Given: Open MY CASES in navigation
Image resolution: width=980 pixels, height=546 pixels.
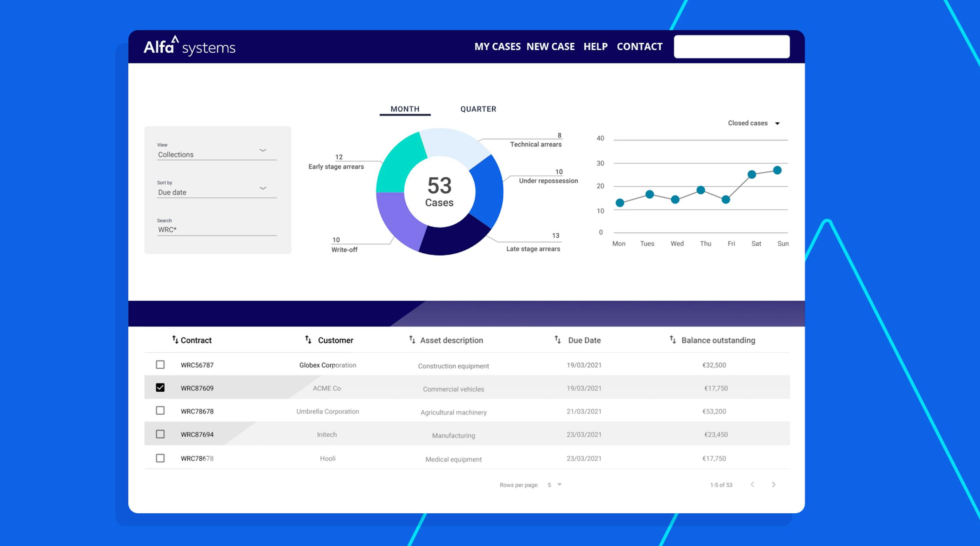Looking at the screenshot, I should [x=497, y=47].
